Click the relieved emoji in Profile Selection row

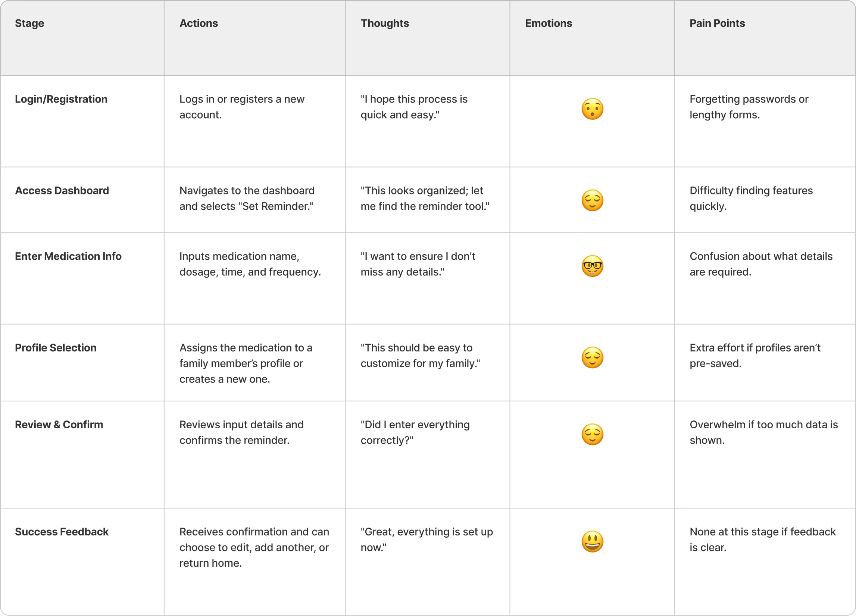click(x=592, y=357)
